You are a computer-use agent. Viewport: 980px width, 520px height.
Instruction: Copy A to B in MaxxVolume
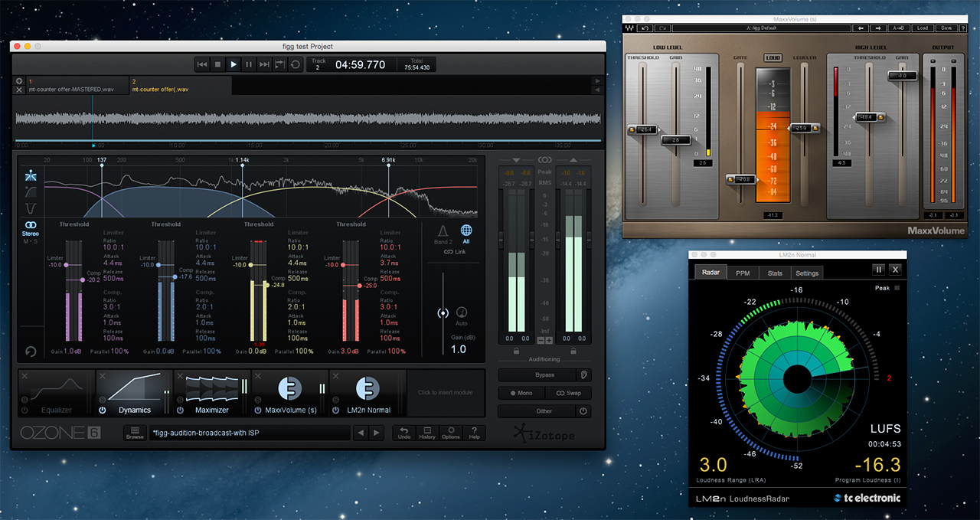pos(899,28)
